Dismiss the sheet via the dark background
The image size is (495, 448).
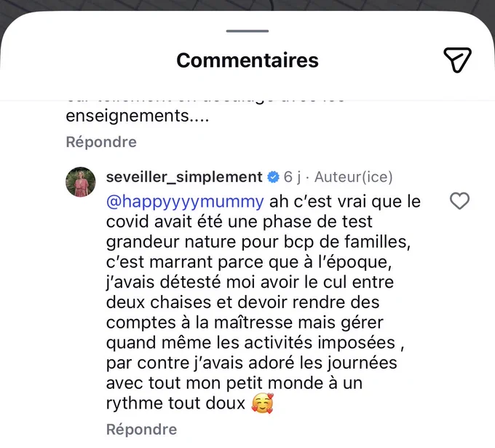tap(247, 4)
